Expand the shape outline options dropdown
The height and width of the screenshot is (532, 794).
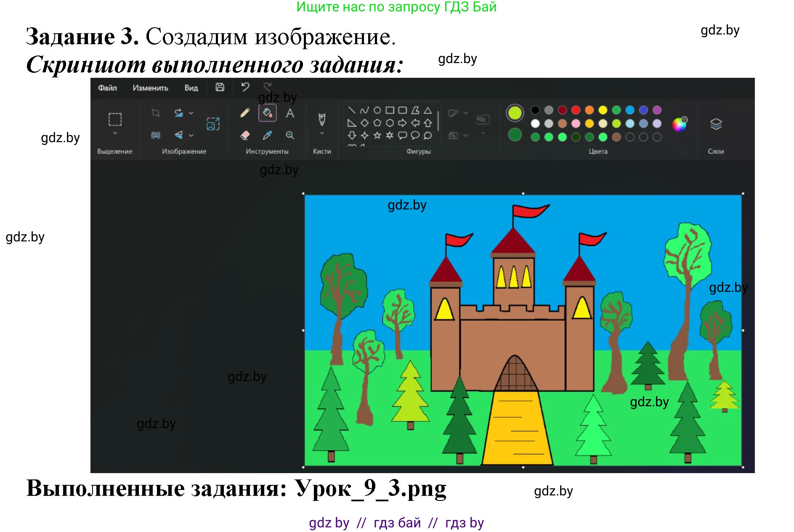point(465,112)
